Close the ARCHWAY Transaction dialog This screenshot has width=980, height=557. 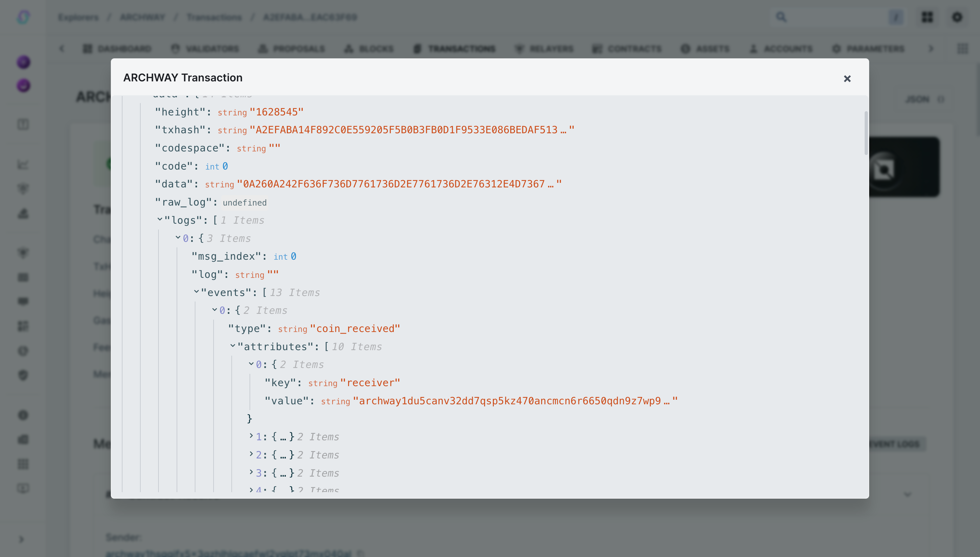(x=847, y=78)
